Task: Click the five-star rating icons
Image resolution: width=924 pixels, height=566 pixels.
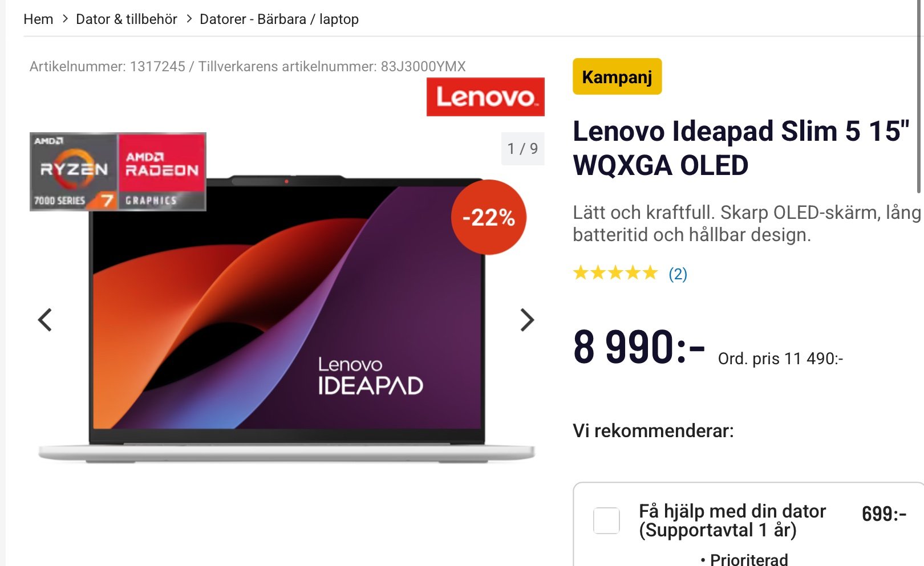Action: coord(615,273)
